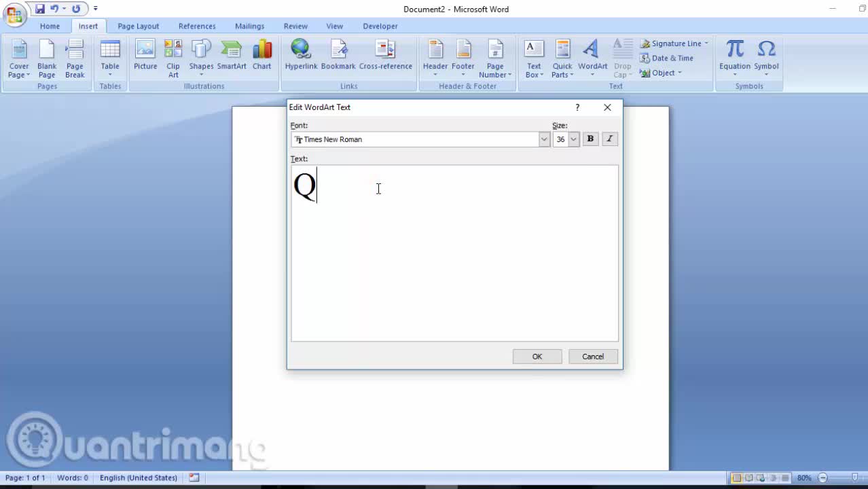The width and height of the screenshot is (868, 489).
Task: Switch to the Developer tab
Action: coord(380,26)
